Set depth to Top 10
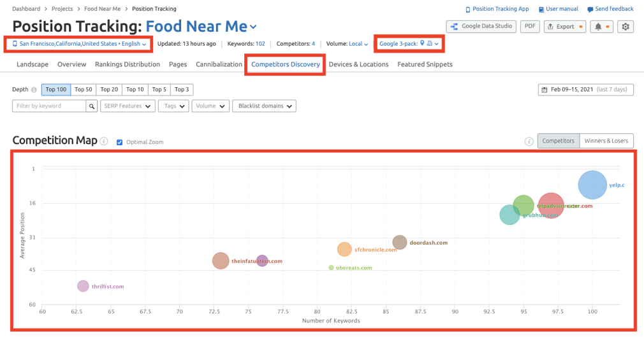The image size is (644, 342). click(x=135, y=89)
